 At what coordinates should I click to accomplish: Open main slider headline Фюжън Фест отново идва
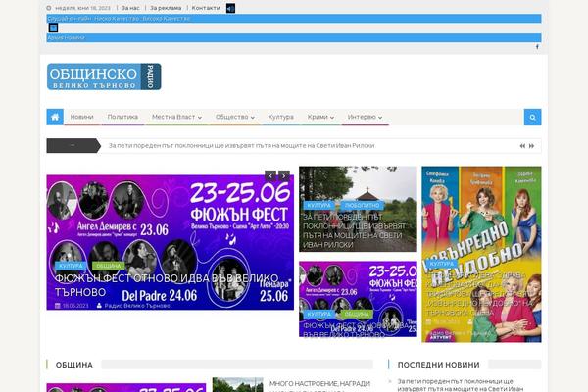click(167, 285)
